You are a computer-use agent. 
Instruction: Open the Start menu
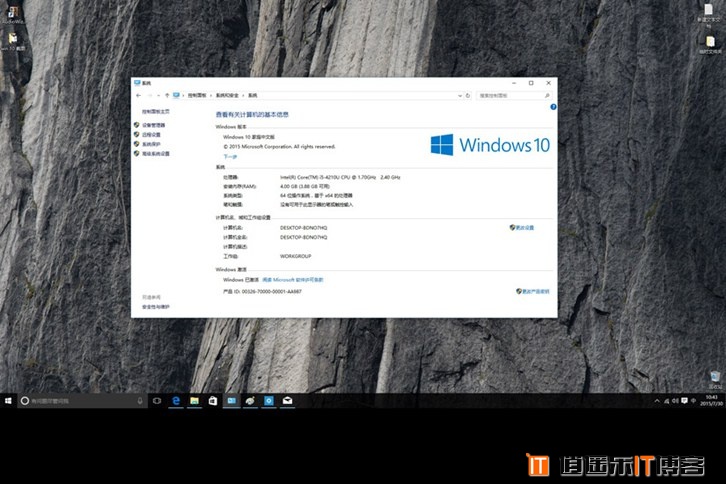pyautogui.click(x=8, y=401)
